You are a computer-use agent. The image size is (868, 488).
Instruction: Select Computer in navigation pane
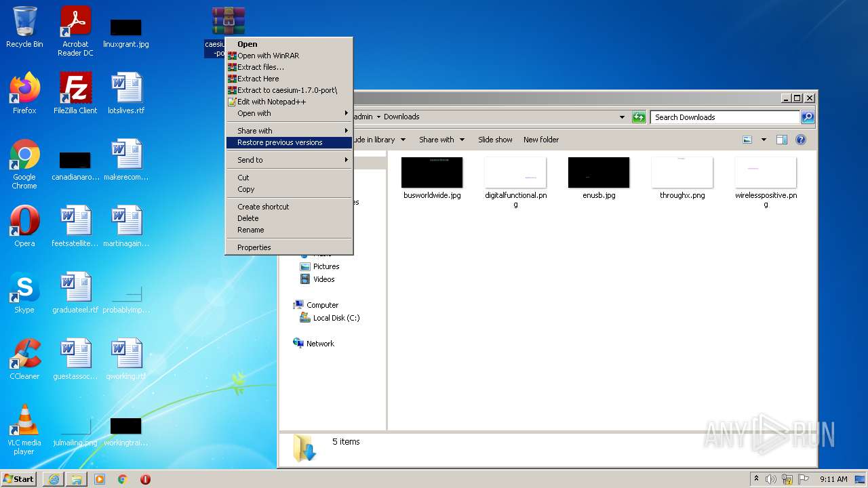click(315, 305)
